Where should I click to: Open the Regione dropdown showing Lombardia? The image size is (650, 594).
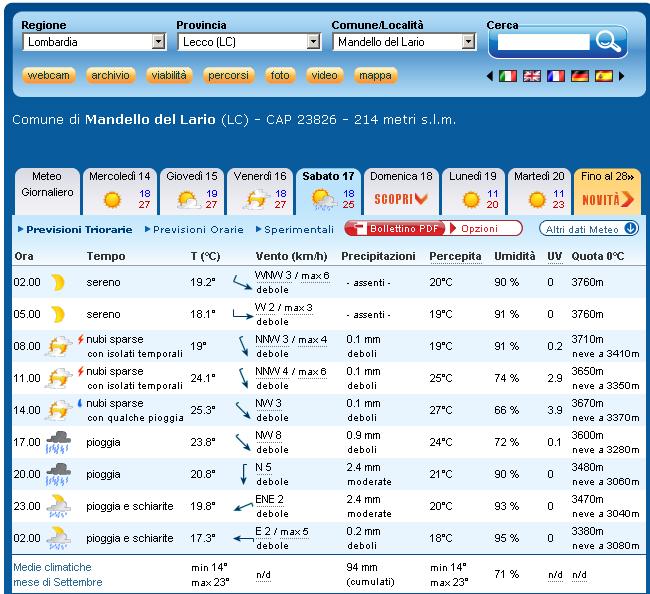95,42
